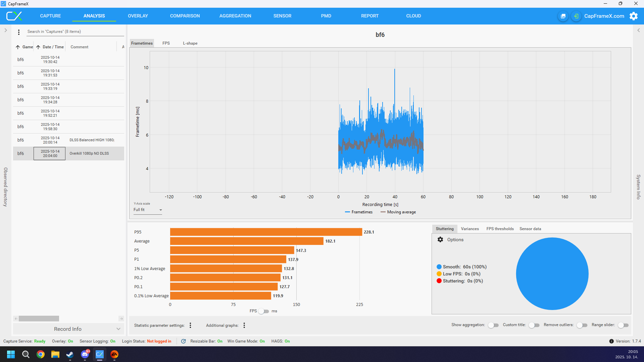Open EA app from taskbar
The image size is (644, 362).
tap(114, 354)
